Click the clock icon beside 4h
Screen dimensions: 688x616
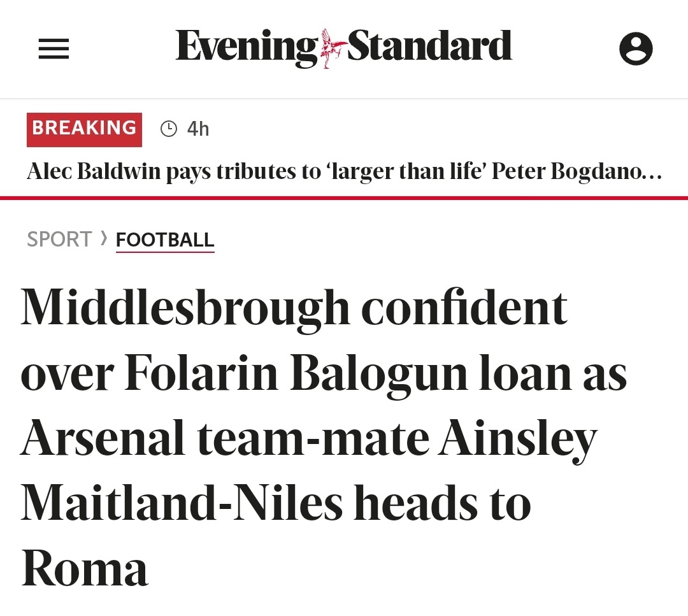point(168,129)
